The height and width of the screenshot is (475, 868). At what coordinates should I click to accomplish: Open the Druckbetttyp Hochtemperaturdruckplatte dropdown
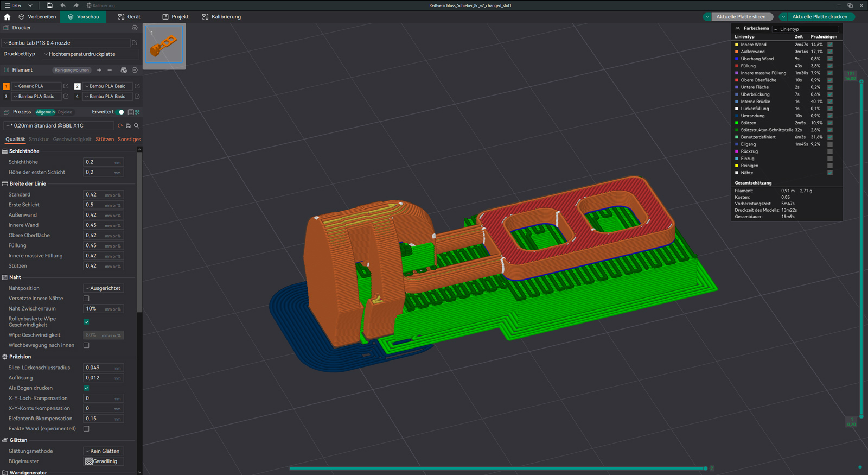(91, 54)
